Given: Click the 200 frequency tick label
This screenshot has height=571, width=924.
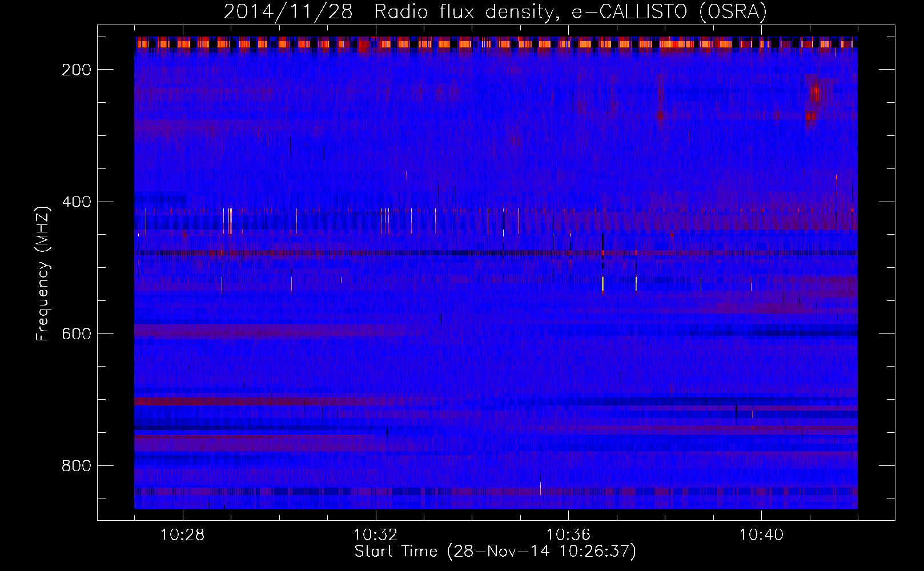Looking at the screenshot, I should pos(77,70).
